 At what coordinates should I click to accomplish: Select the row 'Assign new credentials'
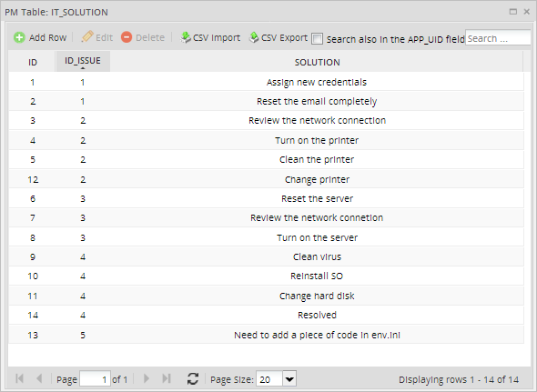[x=266, y=82]
